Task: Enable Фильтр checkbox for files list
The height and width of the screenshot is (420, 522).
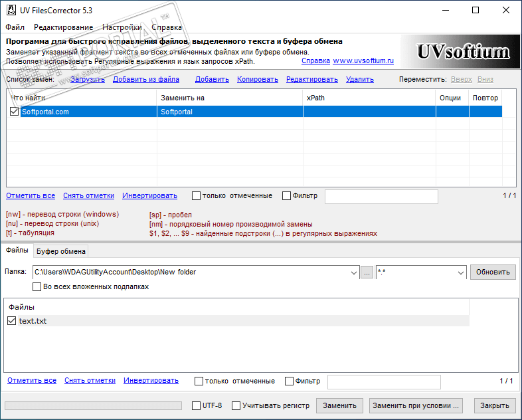Action: (x=290, y=381)
